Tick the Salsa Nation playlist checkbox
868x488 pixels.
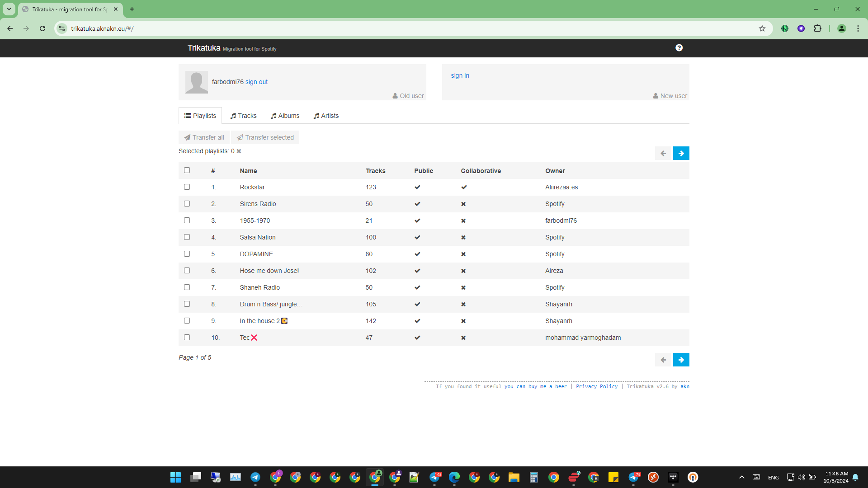[187, 237]
